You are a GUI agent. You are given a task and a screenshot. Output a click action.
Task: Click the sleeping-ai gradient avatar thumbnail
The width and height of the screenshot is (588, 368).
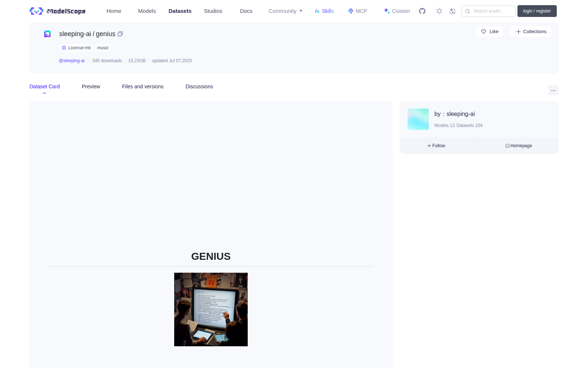coord(418,119)
